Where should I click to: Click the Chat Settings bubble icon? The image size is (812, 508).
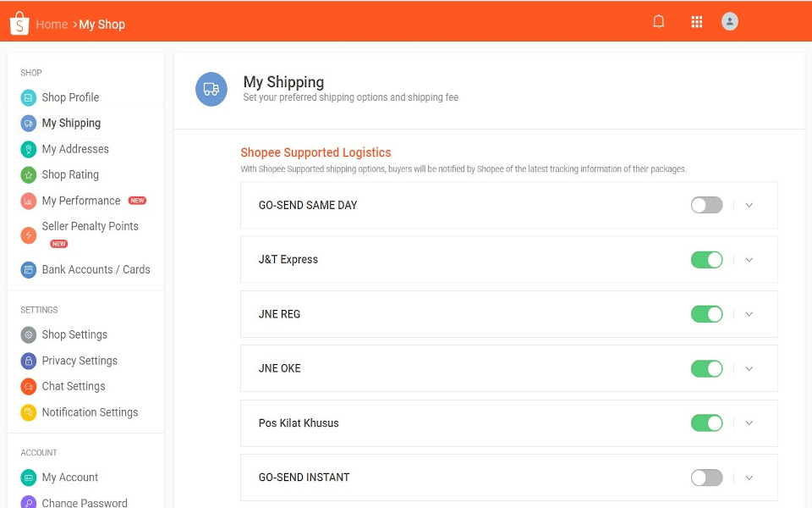(29, 387)
